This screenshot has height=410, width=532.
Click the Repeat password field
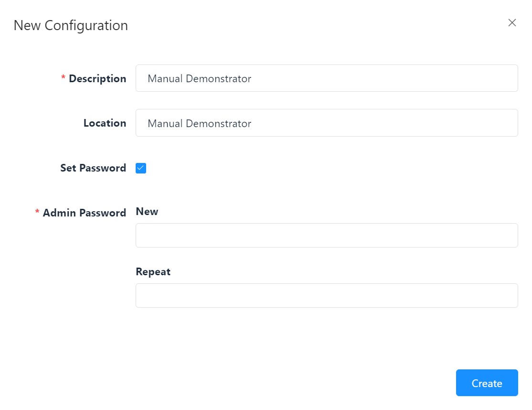point(327,296)
